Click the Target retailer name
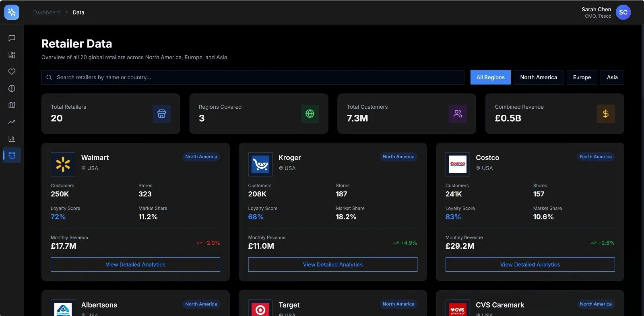 click(289, 305)
